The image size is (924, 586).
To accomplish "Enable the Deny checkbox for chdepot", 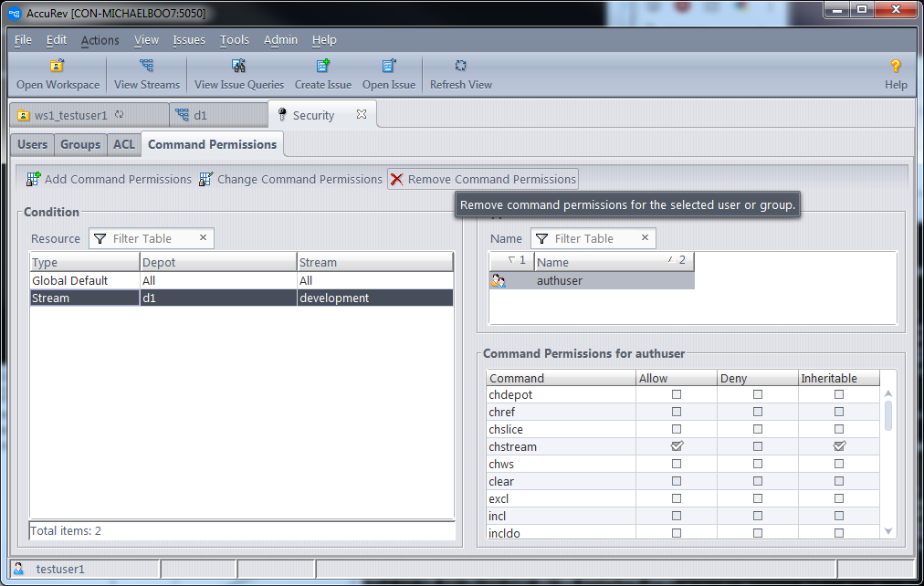I will [x=758, y=395].
